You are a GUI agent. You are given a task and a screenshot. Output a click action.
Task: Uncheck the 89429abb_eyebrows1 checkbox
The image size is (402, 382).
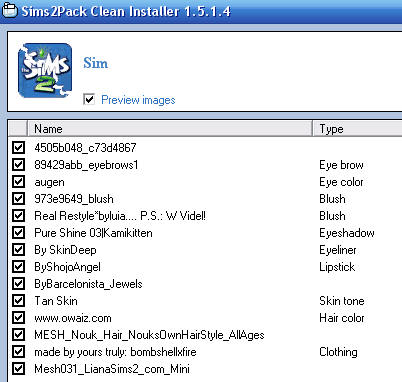pyautogui.click(x=18, y=164)
